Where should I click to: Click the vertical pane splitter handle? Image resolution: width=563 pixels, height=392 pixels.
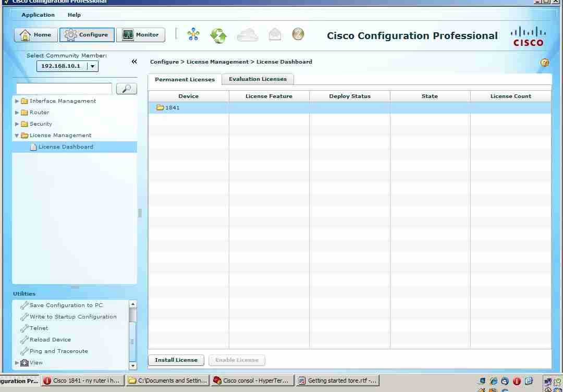click(140, 213)
